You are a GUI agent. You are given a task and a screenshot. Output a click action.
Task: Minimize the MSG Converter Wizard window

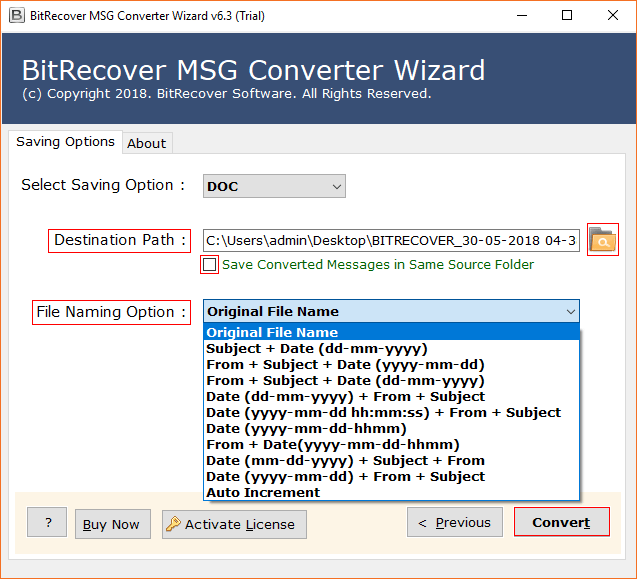pyautogui.click(x=522, y=15)
